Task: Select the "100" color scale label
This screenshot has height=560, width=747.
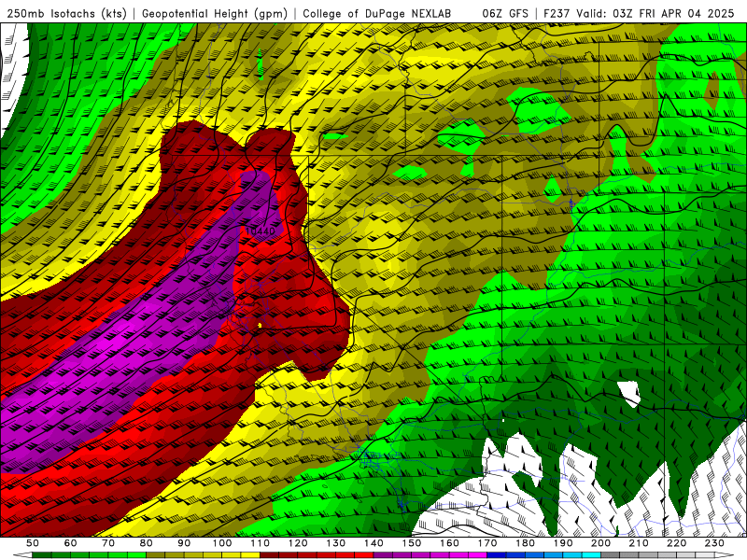Action: click(x=222, y=543)
